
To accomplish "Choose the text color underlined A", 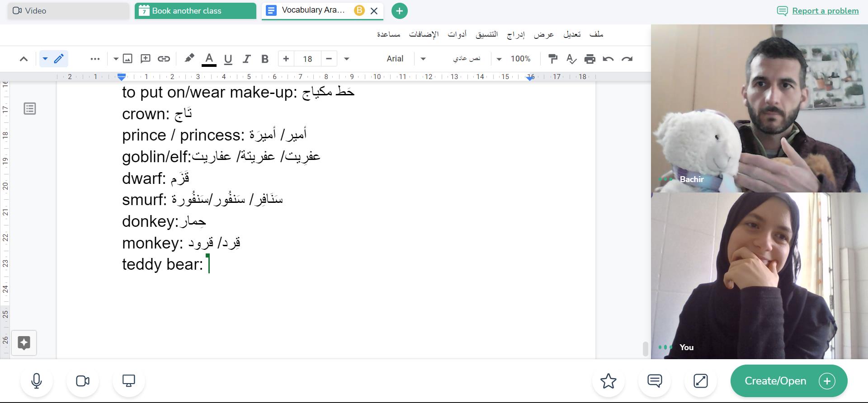I will [x=209, y=59].
